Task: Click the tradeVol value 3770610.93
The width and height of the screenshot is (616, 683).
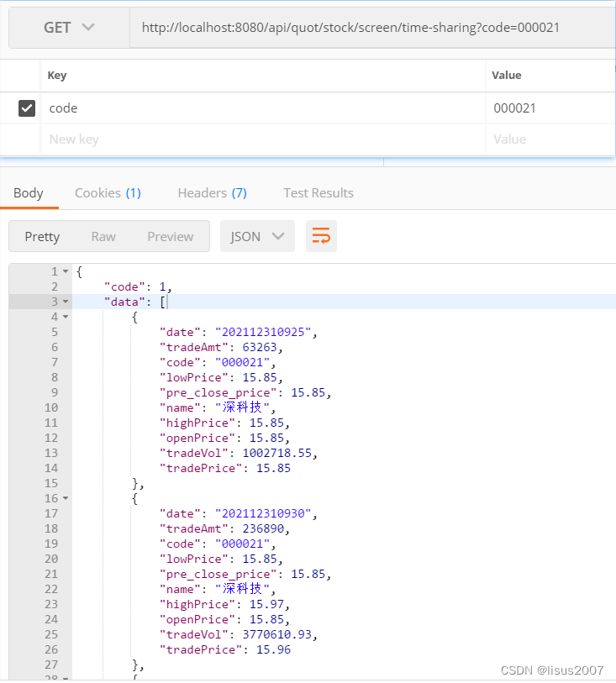Action: tap(277, 634)
